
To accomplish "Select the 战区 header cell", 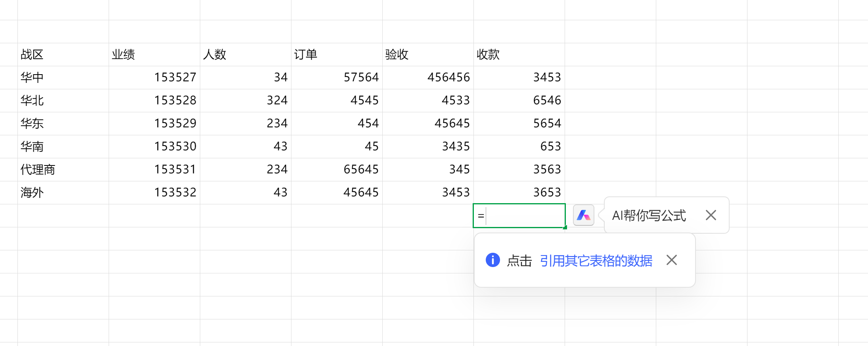I will coord(63,54).
